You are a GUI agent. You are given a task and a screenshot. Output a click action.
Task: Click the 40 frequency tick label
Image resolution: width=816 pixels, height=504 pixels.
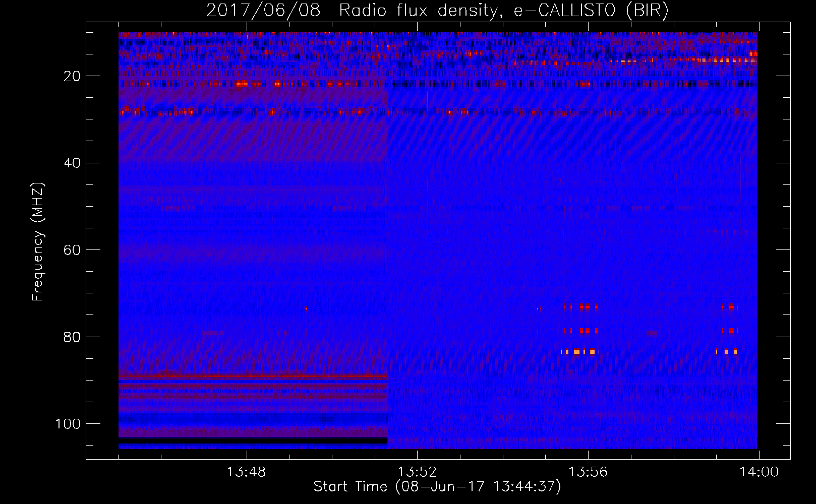72,163
